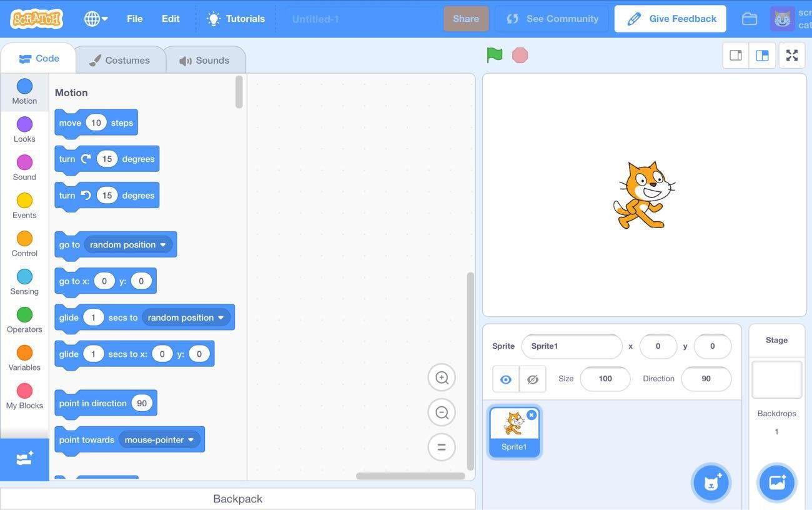Switch to the Sounds tab
Image resolution: width=812 pixels, height=510 pixels.
click(204, 60)
